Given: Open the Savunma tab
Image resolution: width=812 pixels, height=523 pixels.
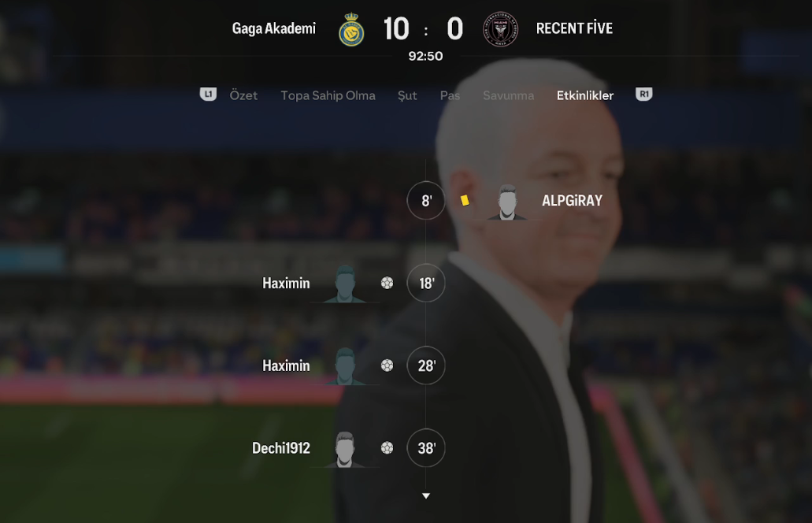Looking at the screenshot, I should [508, 96].
